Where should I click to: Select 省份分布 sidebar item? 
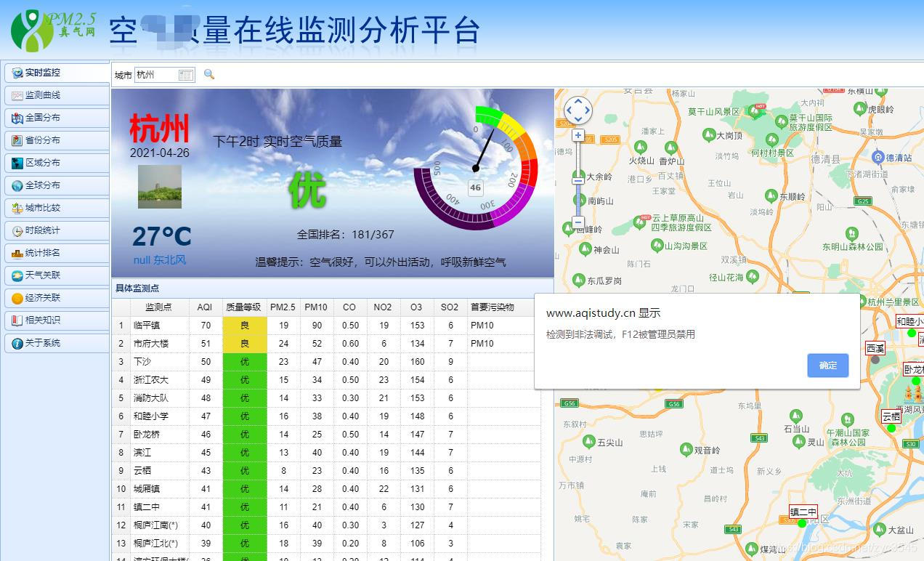(x=57, y=140)
